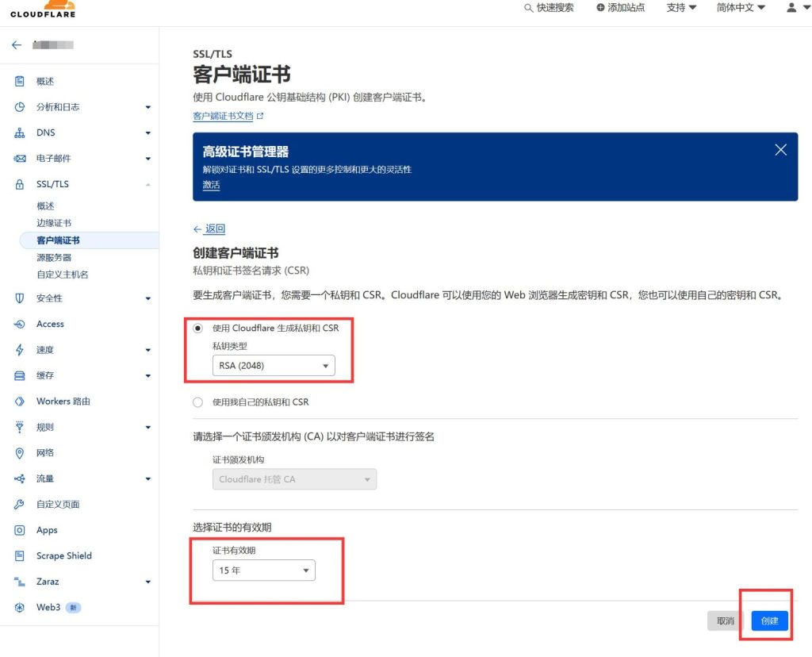Image resolution: width=812 pixels, height=657 pixels.
Task: Open the 私钥类型 RSA (2048) dropdown
Action: [273, 366]
